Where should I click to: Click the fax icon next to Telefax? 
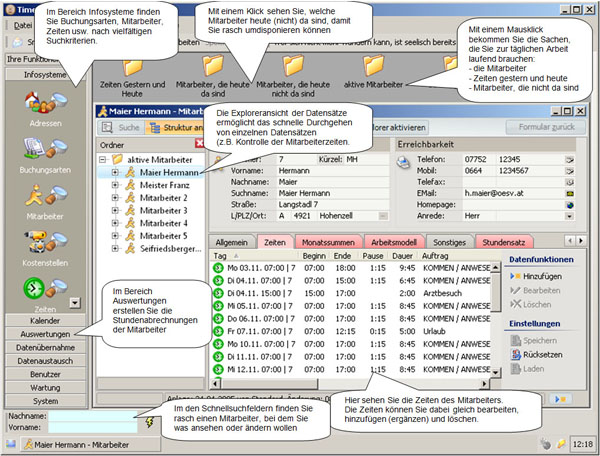tap(570, 182)
